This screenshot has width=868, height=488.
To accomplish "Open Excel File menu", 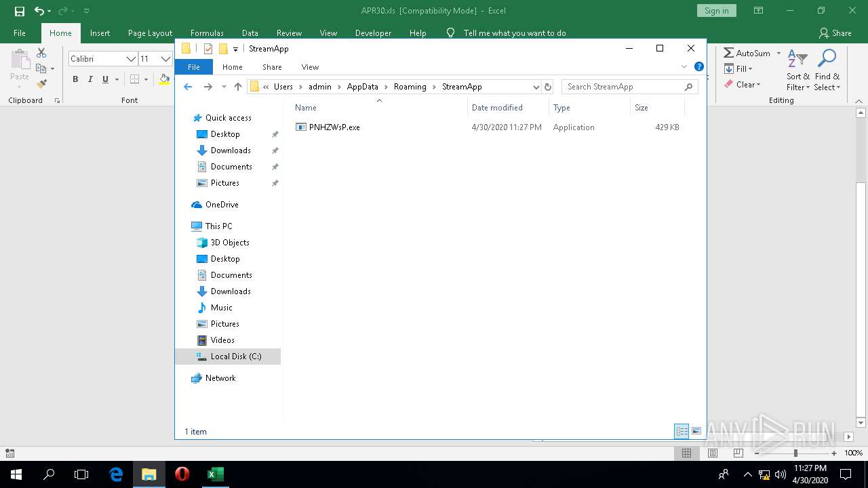I will (x=20, y=33).
